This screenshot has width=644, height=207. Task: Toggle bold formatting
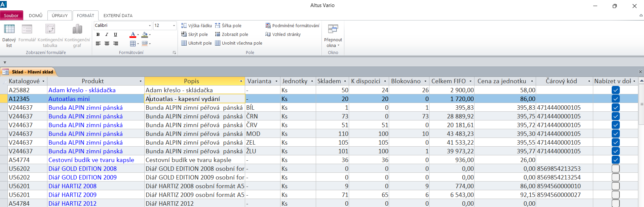point(98,34)
